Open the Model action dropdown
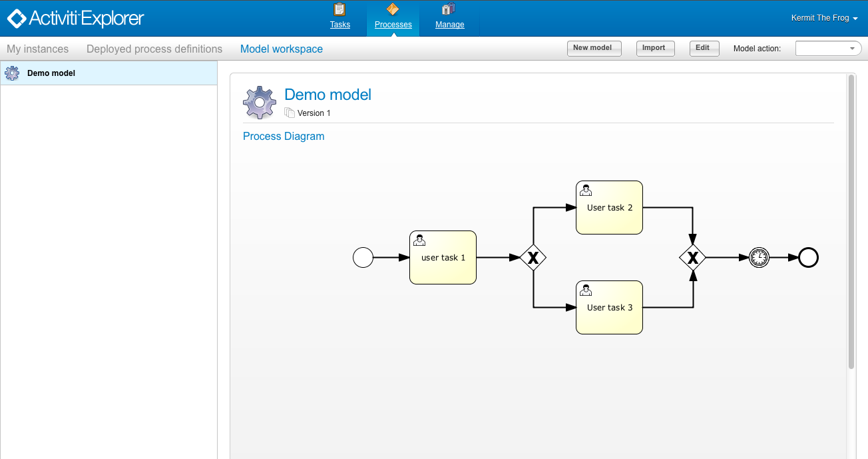 [x=828, y=48]
